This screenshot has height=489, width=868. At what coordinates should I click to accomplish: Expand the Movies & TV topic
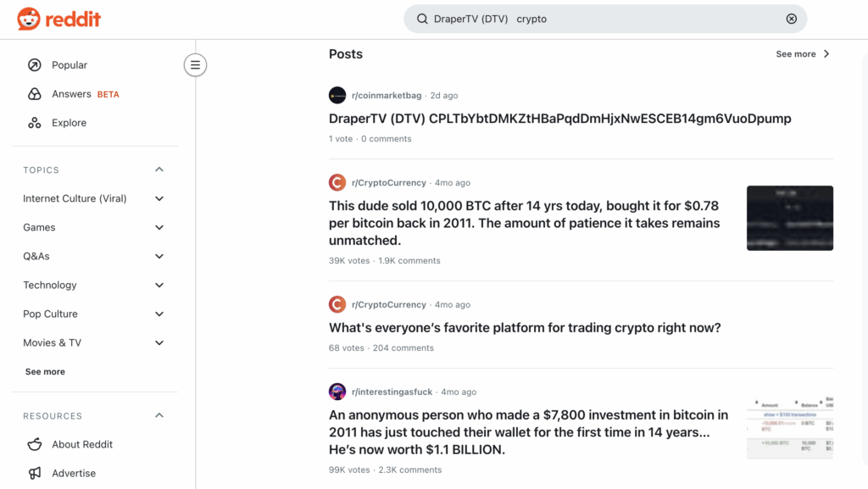(159, 342)
